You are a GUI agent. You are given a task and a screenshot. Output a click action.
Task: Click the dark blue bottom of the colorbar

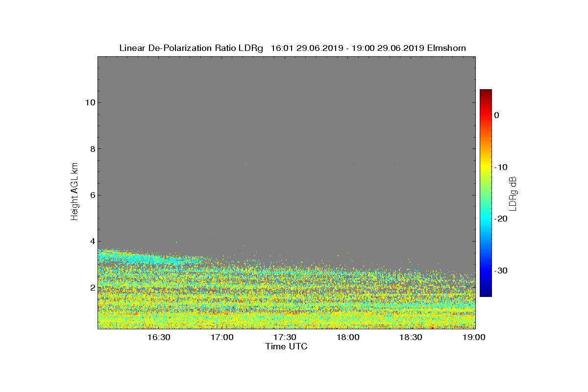[486, 293]
